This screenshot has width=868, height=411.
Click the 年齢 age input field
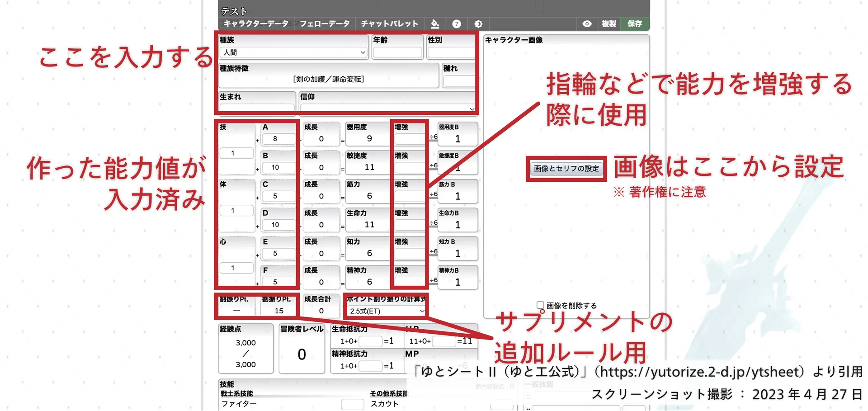[397, 52]
